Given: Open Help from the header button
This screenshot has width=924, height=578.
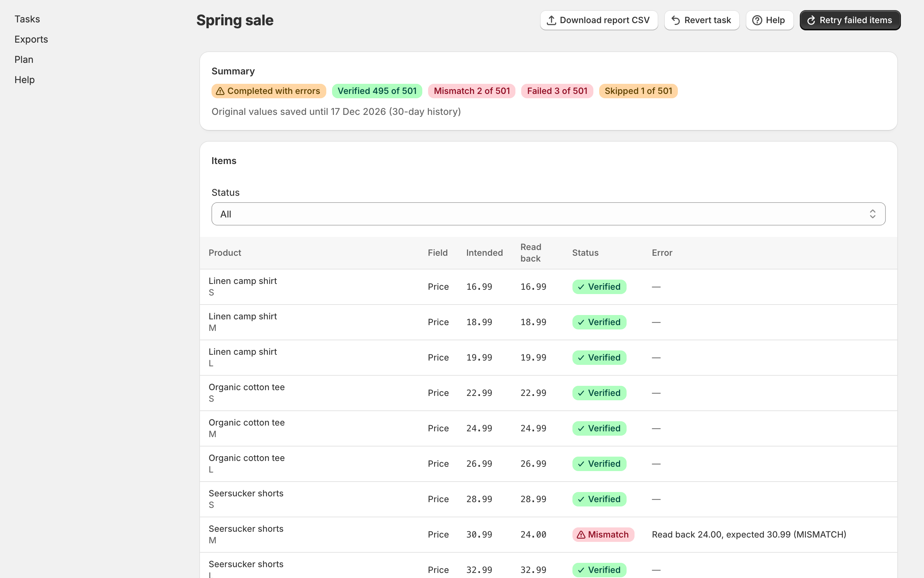Looking at the screenshot, I should coord(770,20).
